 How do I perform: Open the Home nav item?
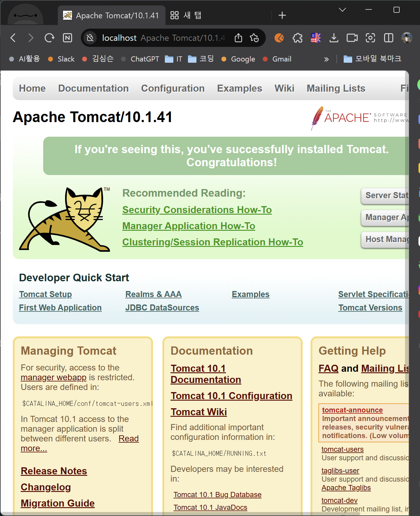32,88
